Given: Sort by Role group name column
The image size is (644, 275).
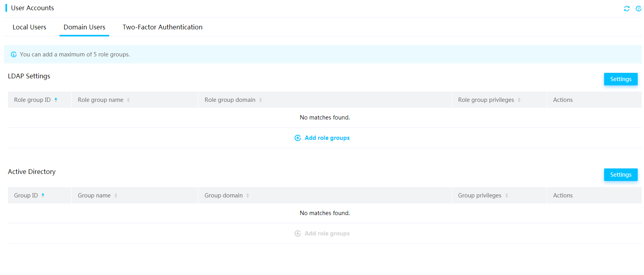Looking at the screenshot, I should (x=128, y=100).
